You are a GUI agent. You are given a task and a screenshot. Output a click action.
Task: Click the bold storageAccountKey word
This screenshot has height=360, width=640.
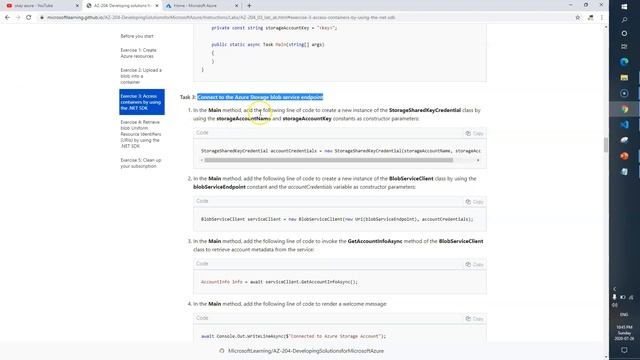307,119
